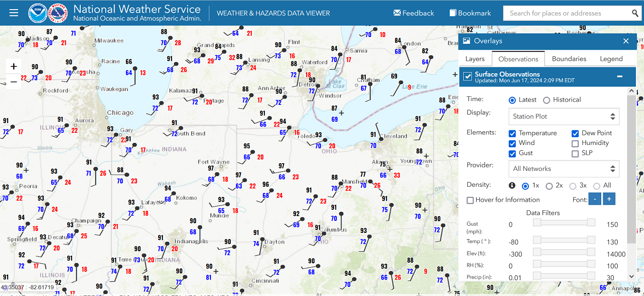Image resolution: width=644 pixels, height=296 pixels.
Task: Zoom out the map with minus button
Action: (x=13, y=81)
